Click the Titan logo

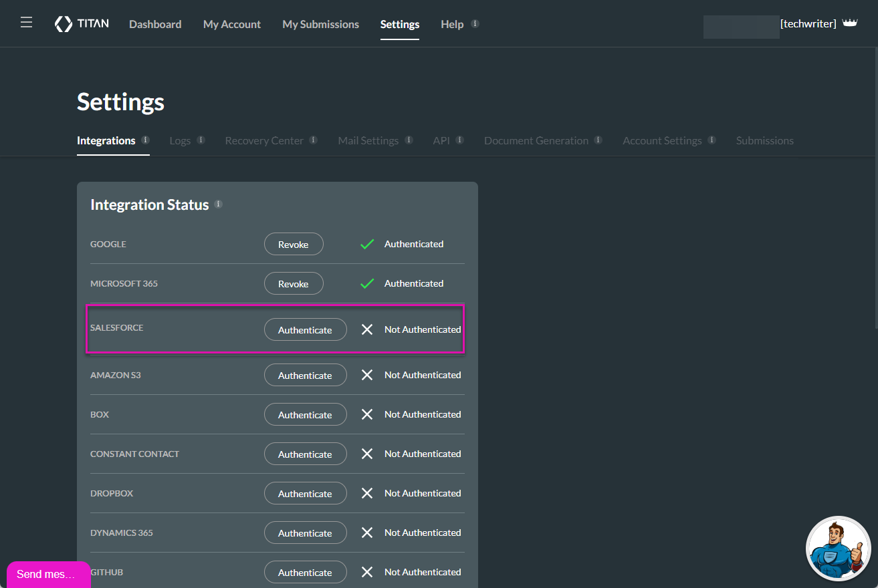point(81,24)
